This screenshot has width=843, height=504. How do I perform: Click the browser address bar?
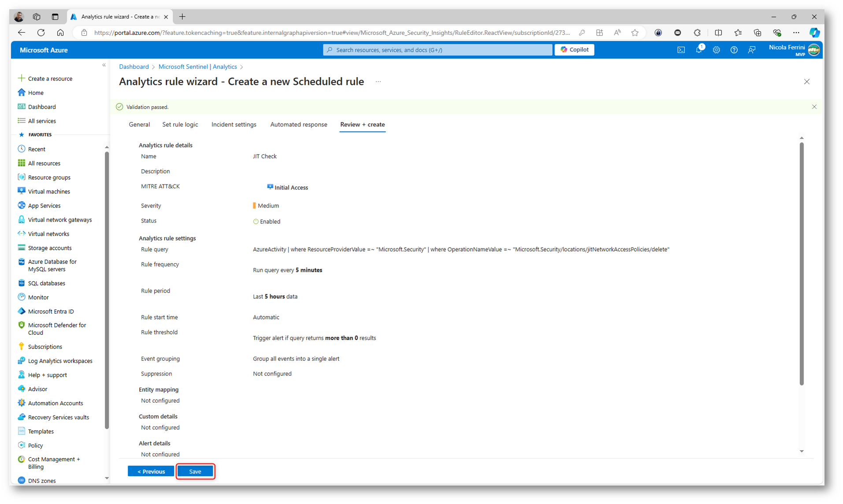point(331,33)
